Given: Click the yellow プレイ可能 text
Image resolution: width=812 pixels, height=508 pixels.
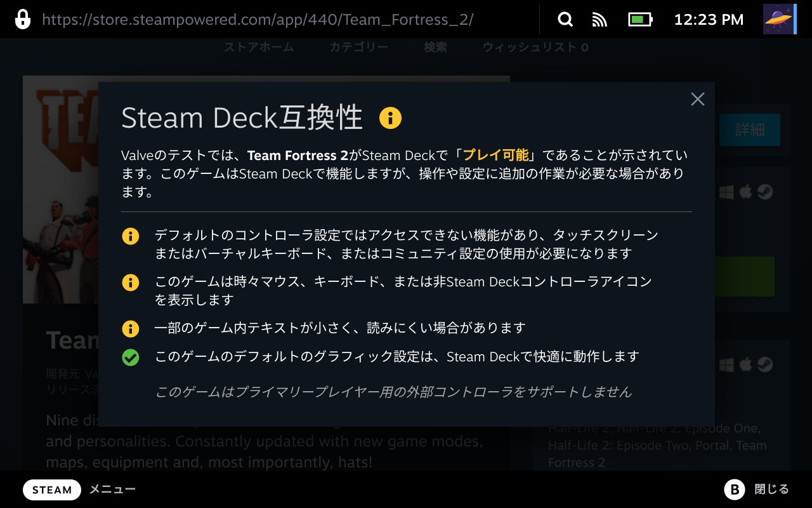Looking at the screenshot, I should point(495,156).
